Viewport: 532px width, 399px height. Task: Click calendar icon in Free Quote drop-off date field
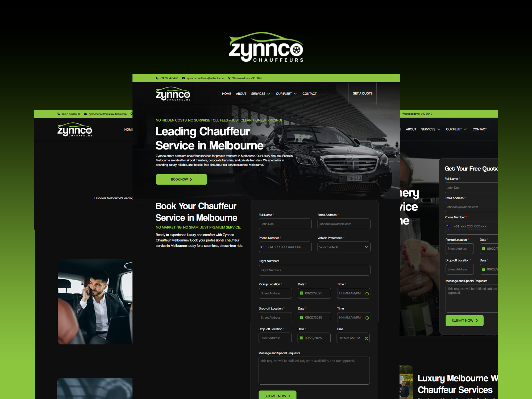click(483, 269)
